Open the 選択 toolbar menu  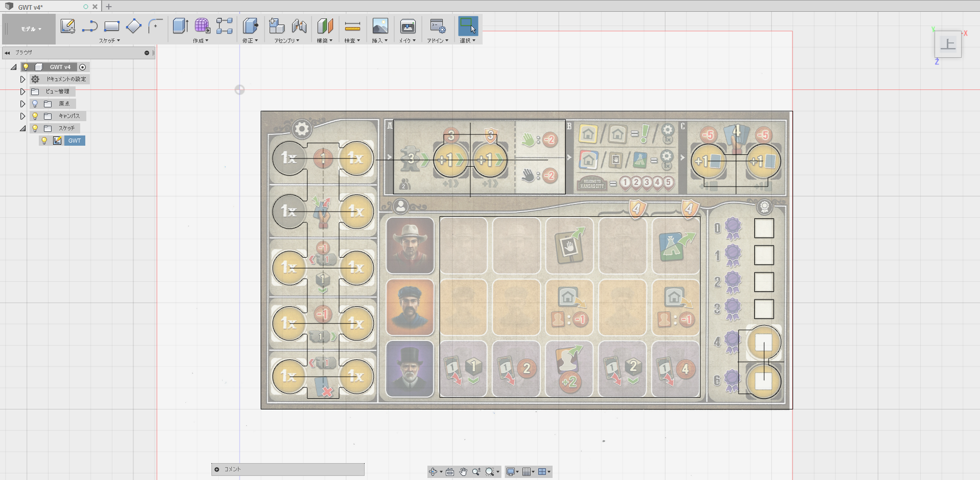[468, 40]
